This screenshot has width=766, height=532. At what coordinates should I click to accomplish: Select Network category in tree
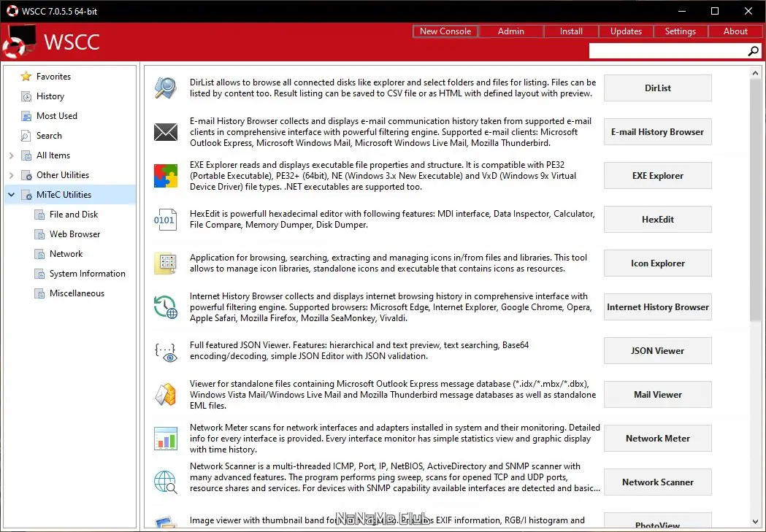point(66,254)
